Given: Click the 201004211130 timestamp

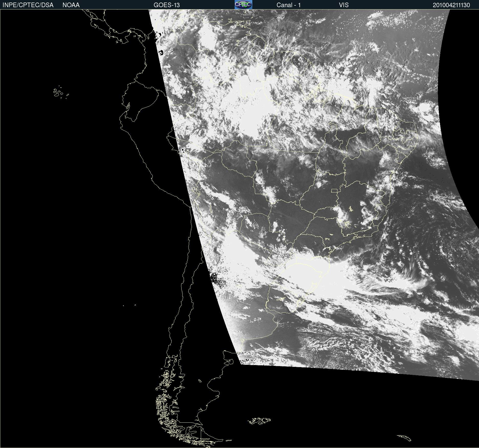Looking at the screenshot, I should [x=451, y=5].
